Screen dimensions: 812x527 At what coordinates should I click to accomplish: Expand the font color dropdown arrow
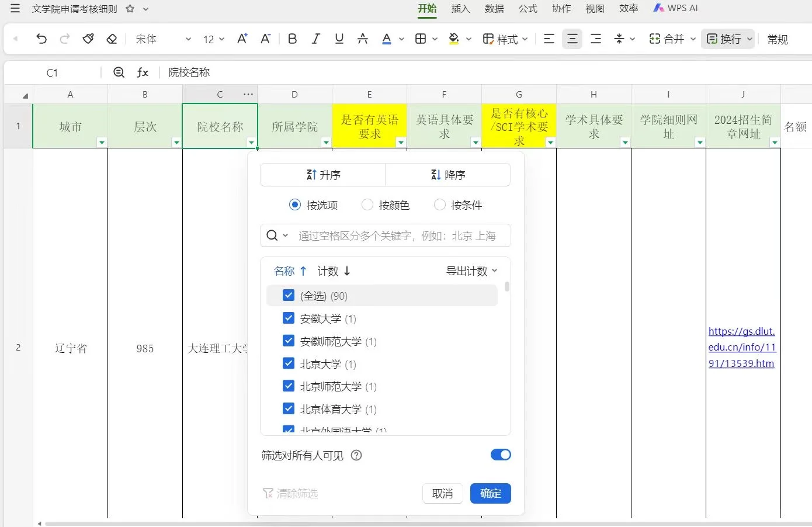pyautogui.click(x=401, y=39)
